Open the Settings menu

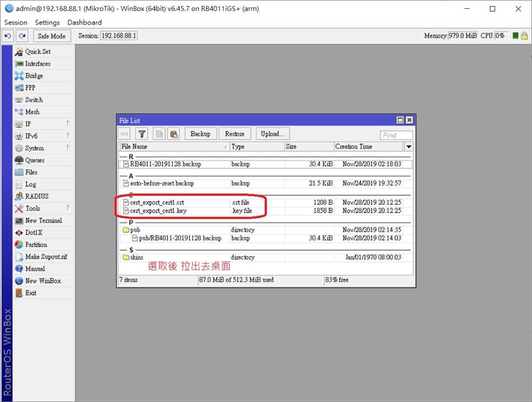pos(47,22)
